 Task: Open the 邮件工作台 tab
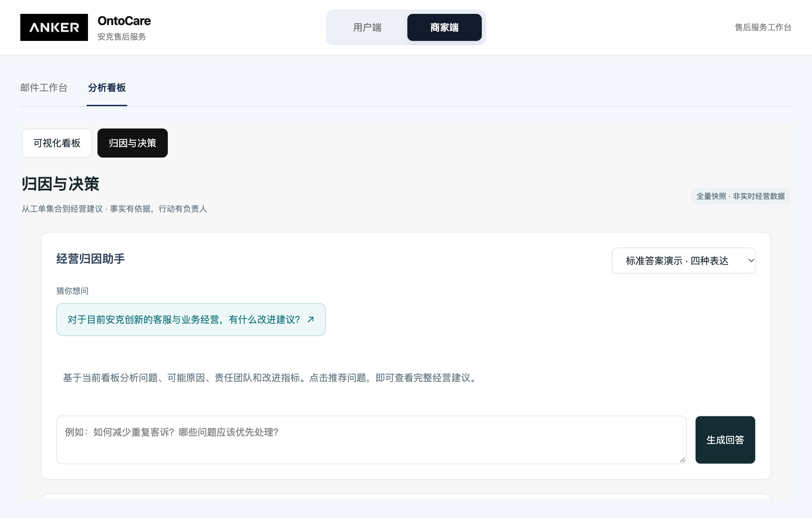(44, 88)
